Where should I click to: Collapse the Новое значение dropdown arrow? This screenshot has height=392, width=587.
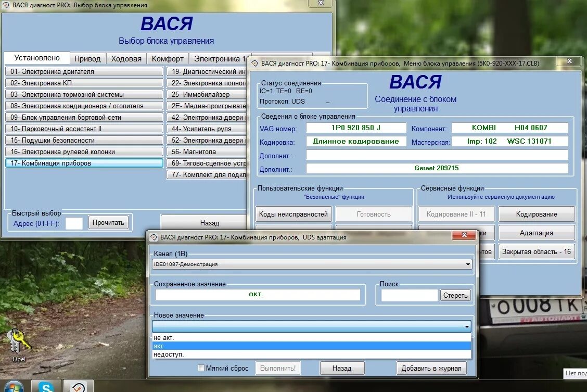point(467,326)
